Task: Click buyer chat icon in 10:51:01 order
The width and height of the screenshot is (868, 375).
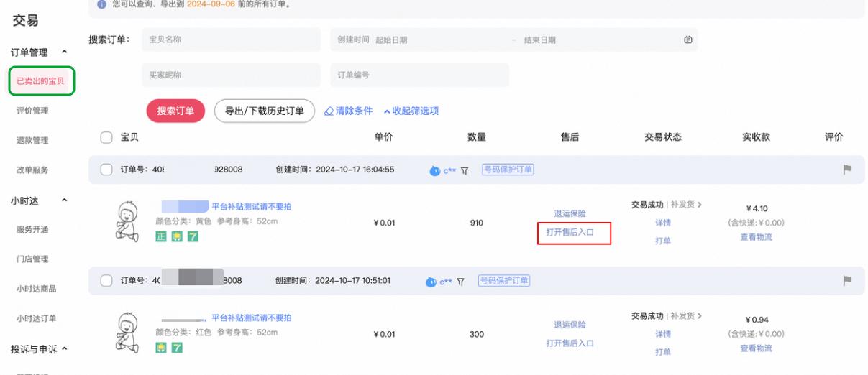Action: coord(431,281)
